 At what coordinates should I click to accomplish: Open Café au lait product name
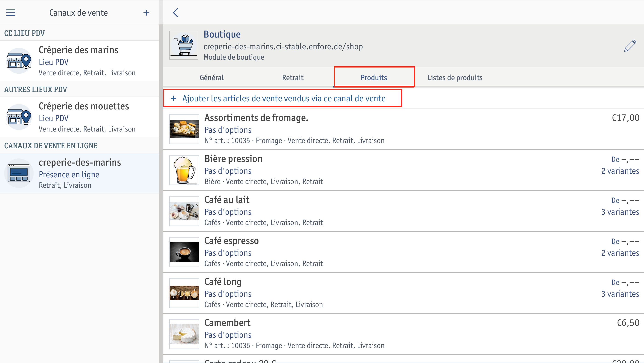tap(227, 200)
